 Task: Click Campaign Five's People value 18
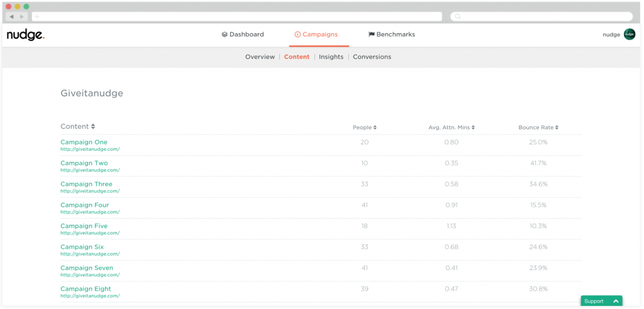click(x=365, y=225)
